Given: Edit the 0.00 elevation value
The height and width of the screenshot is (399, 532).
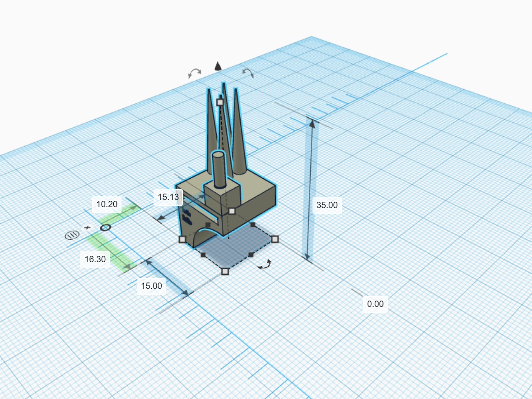Looking at the screenshot, I should (x=375, y=304).
